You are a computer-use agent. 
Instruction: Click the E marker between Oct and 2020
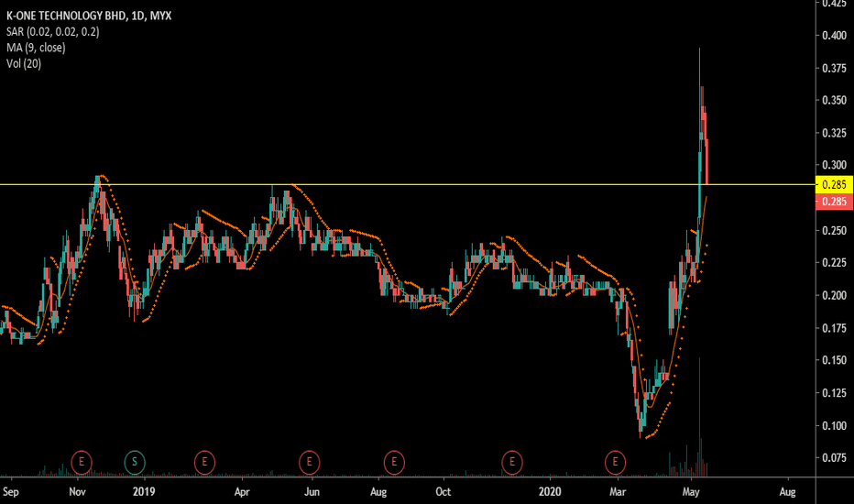tap(512, 462)
